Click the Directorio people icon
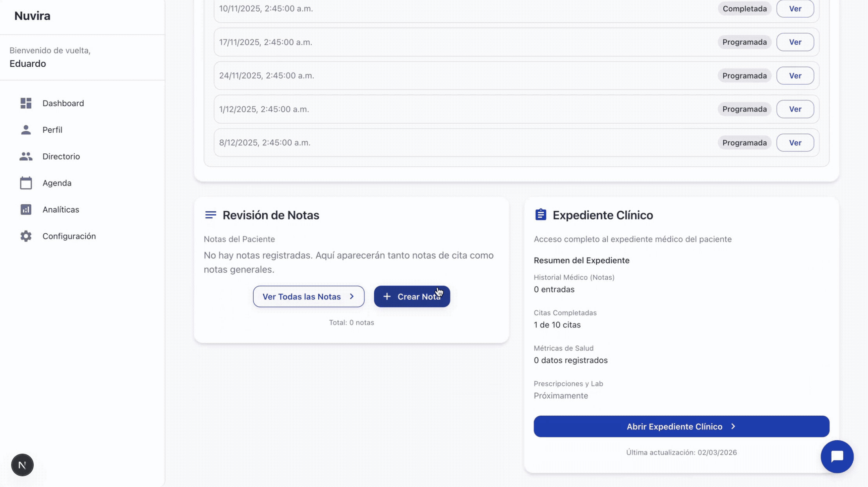The width and height of the screenshot is (868, 487). point(26,156)
